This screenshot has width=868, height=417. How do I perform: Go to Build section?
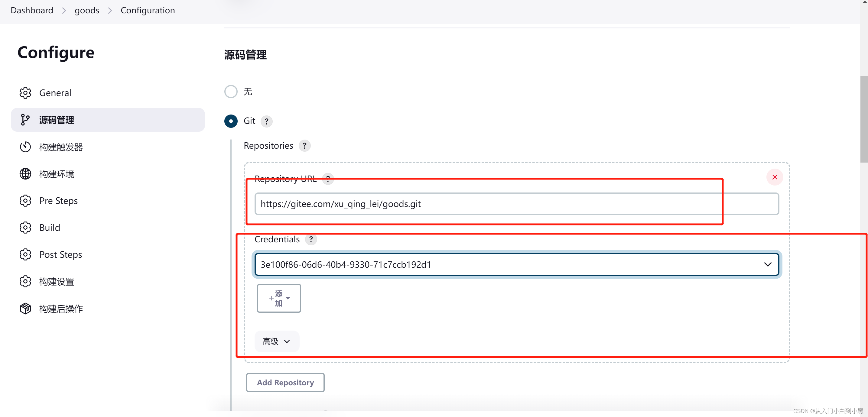108,228
